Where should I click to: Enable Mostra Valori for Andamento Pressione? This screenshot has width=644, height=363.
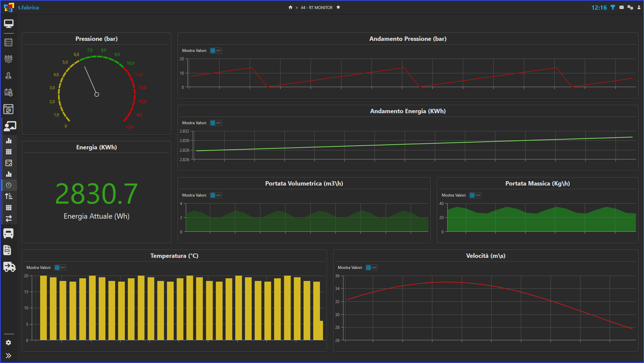(x=216, y=51)
